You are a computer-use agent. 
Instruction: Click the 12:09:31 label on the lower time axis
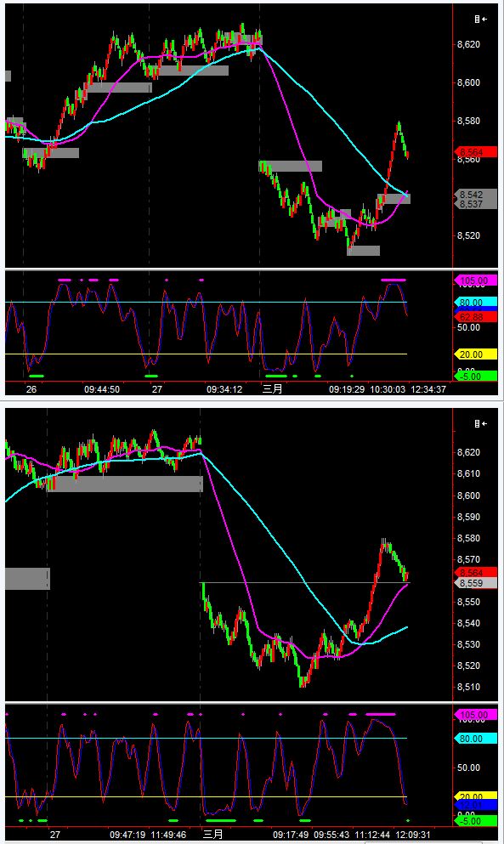414,835
